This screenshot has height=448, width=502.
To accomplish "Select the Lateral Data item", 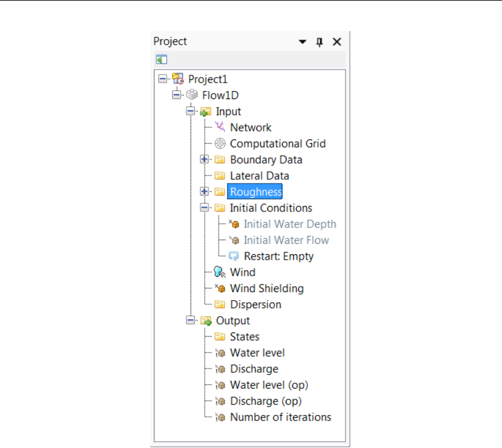I will point(259,176).
